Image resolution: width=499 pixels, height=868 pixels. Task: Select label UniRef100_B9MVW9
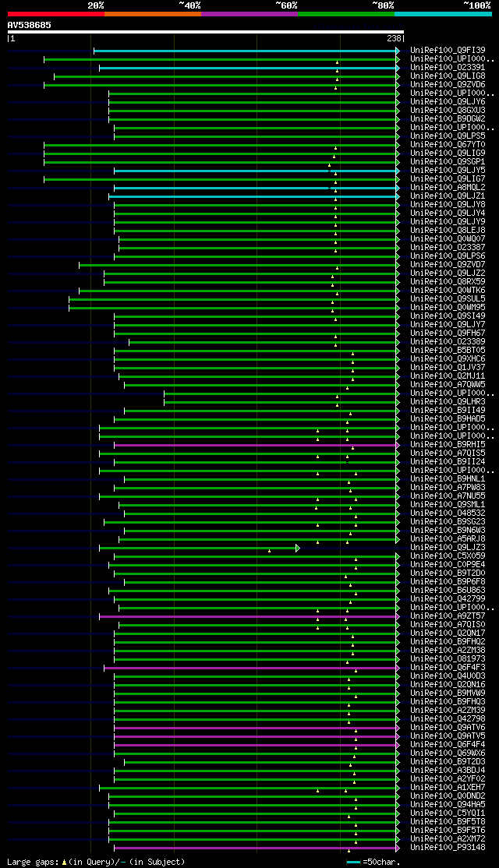[x=448, y=693]
